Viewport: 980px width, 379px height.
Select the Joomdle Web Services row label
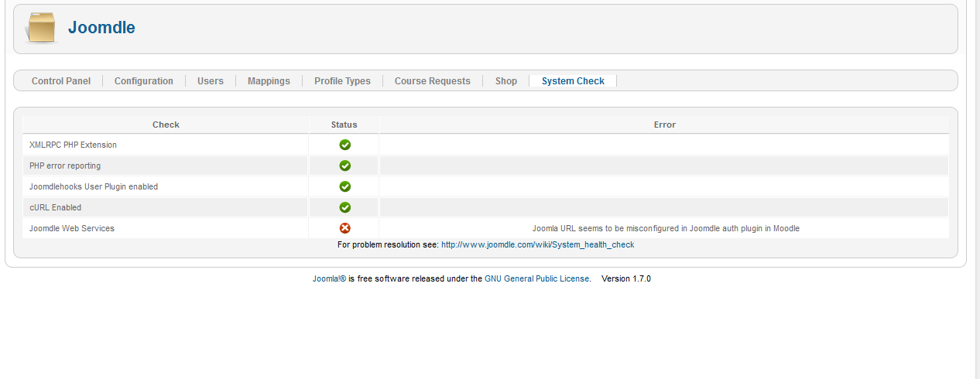(72, 228)
